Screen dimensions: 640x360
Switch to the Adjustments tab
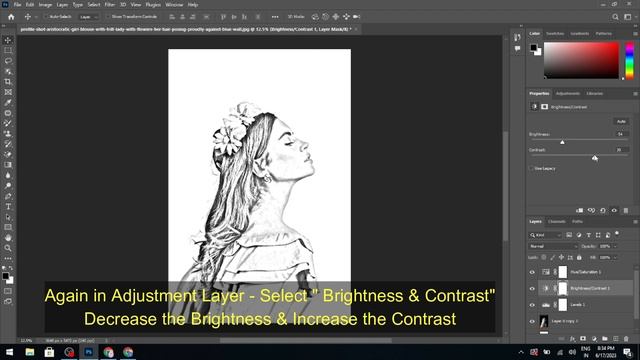(567, 93)
